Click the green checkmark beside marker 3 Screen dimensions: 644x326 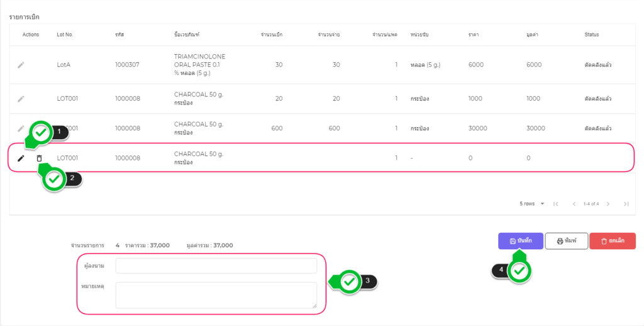(x=349, y=282)
